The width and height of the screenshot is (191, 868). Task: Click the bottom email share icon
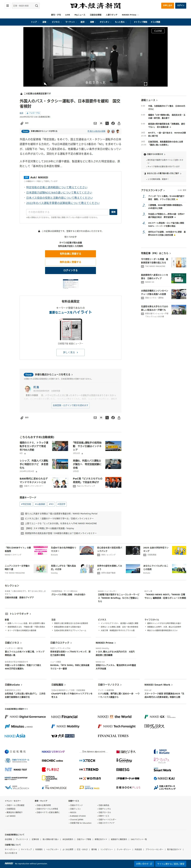click(x=95, y=417)
